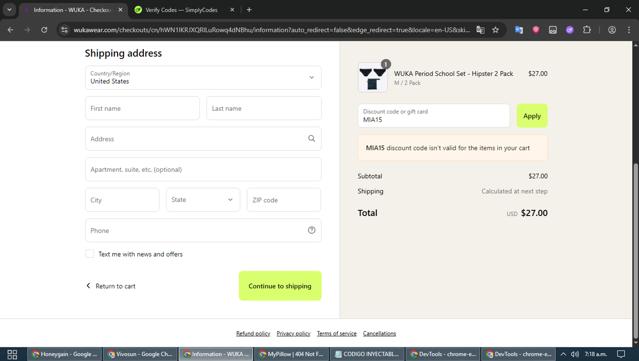This screenshot has width=639, height=361.
Task: Click the address search magnifier icon
Action: (x=311, y=139)
